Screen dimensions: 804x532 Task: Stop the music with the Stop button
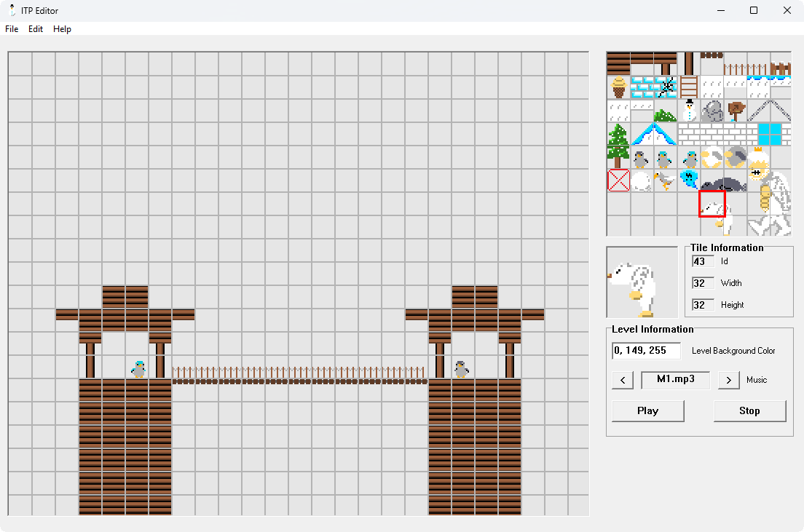point(749,411)
